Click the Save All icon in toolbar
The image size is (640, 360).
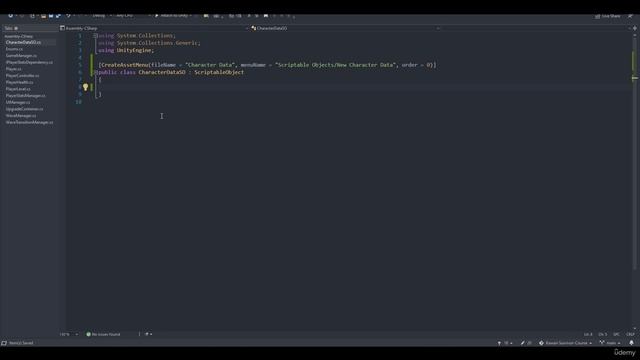pyautogui.click(x=58, y=16)
